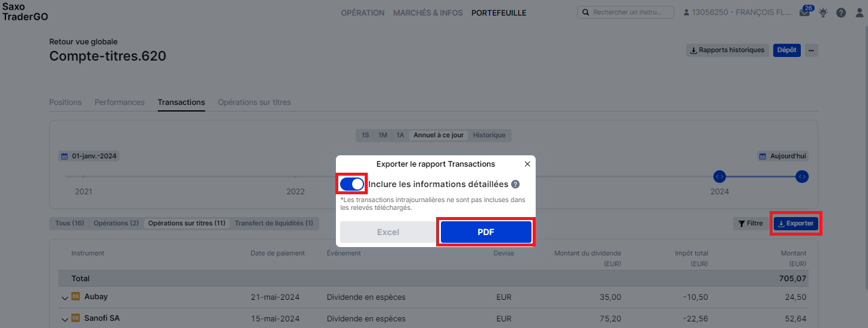
Task: Click the Rapports historiques button
Action: [727, 50]
